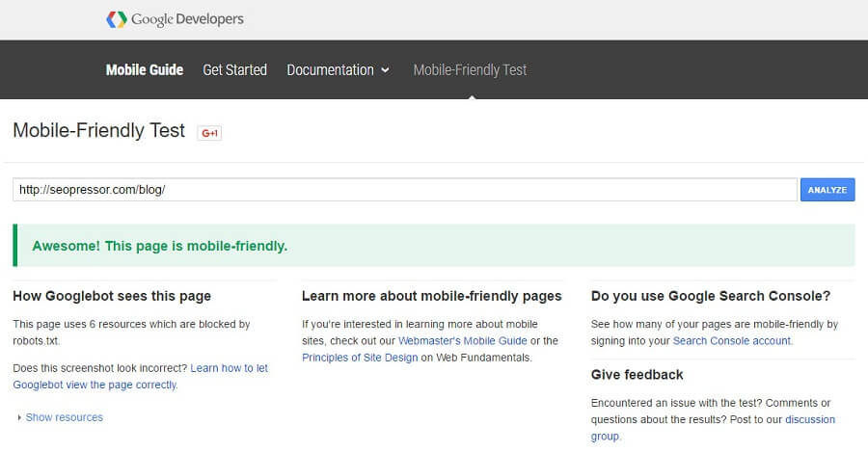Open the Documentation menu
This screenshot has width=868, height=452.
click(330, 69)
